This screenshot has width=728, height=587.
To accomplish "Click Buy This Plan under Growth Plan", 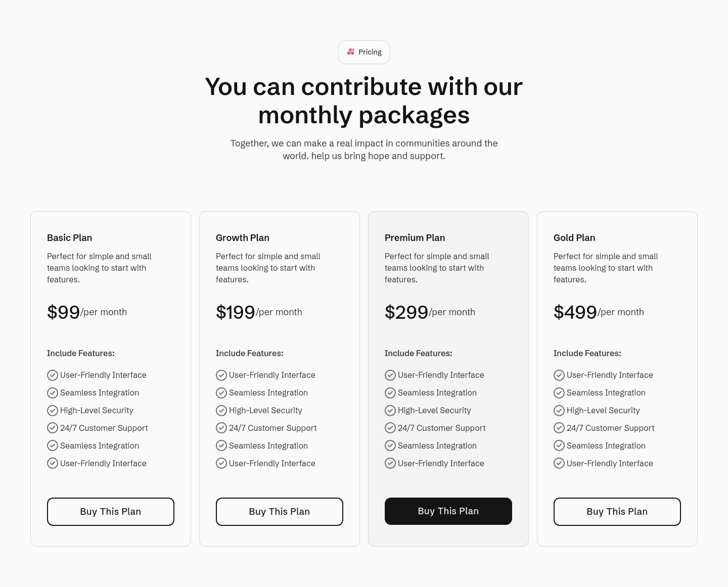I will 279,511.
